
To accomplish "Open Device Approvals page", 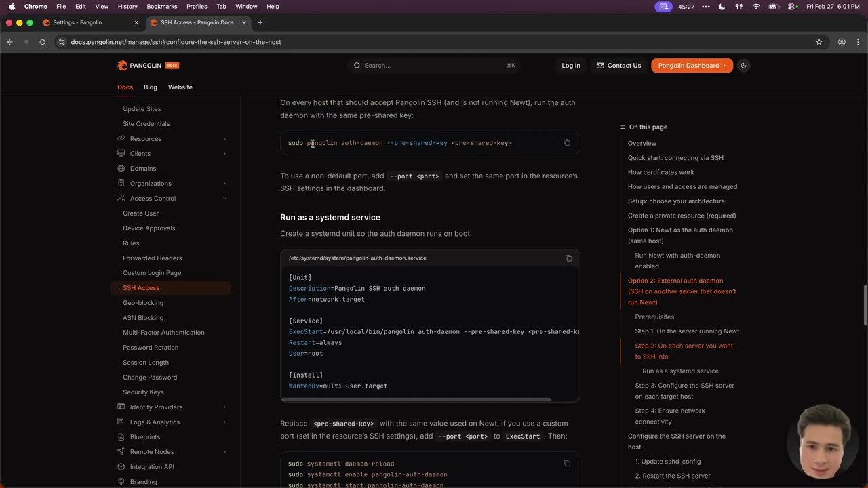I will click(149, 228).
